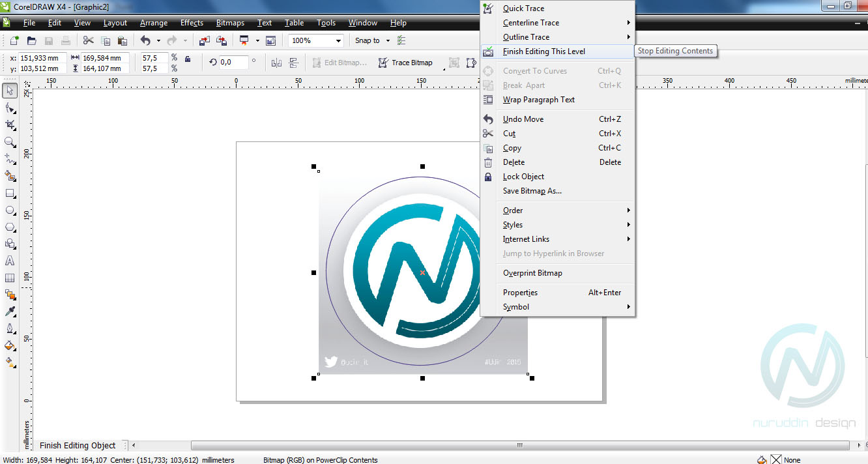Choose Quick Trace from the context menu
Image resolution: width=868 pixels, height=464 pixels.
click(x=557, y=8)
